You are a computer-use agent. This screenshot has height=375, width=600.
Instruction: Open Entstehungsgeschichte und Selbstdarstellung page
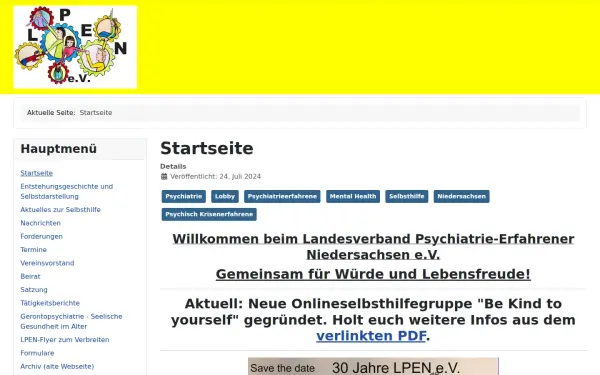point(67,191)
